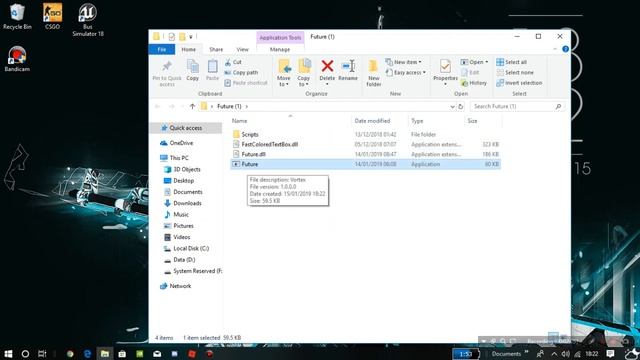Open the Easy access dropdown
This screenshot has height=360, width=640.
[x=406, y=72]
